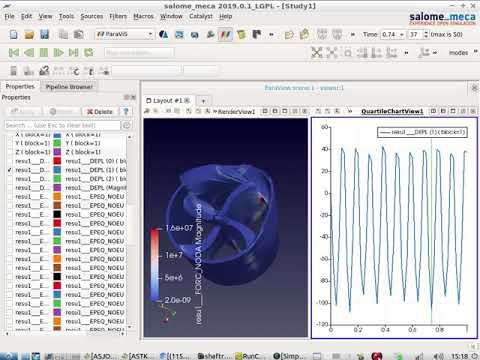Go to last animation frame
Image resolution: width=480 pixels, height=360 pixels.
click(x=74, y=52)
